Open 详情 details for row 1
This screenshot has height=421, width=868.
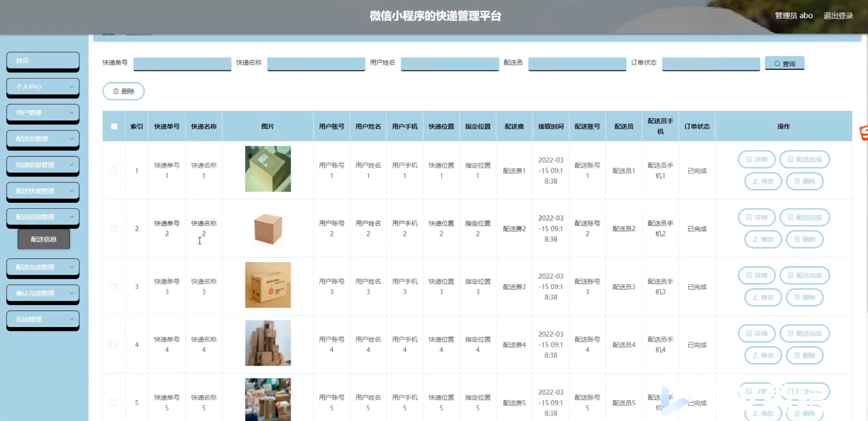click(756, 159)
